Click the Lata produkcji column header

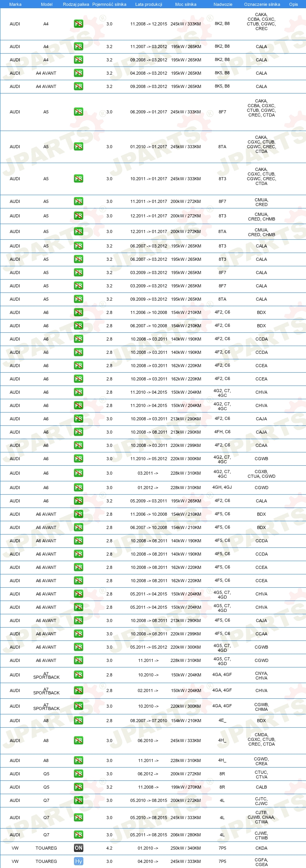[x=149, y=4]
